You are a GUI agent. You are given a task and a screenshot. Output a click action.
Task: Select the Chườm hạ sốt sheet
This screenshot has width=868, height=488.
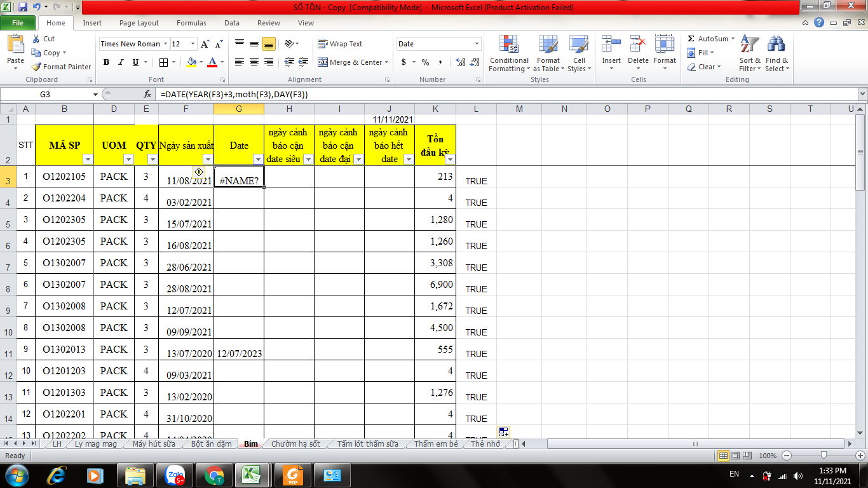tap(295, 444)
